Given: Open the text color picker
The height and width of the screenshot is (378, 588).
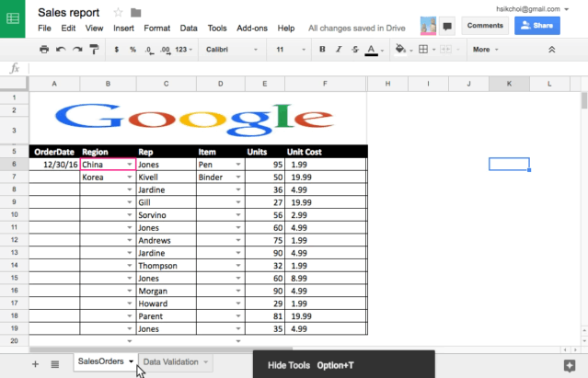Looking at the screenshot, I should 371,50.
